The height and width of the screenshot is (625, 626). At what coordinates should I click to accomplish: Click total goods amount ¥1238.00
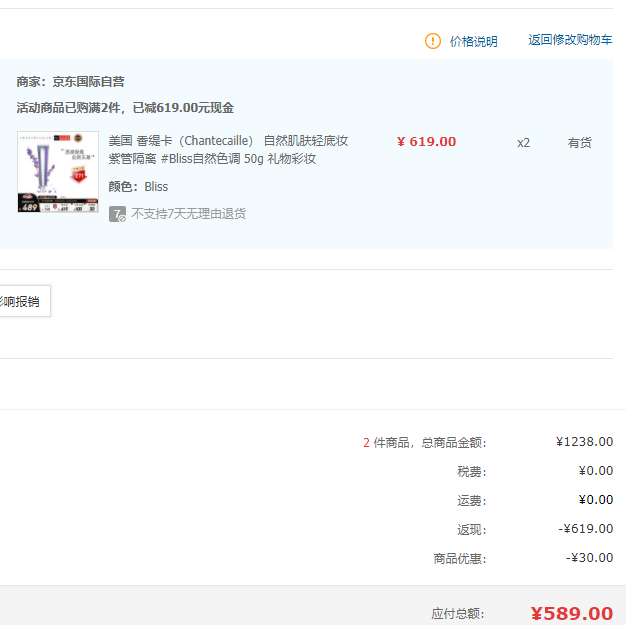coord(584,442)
